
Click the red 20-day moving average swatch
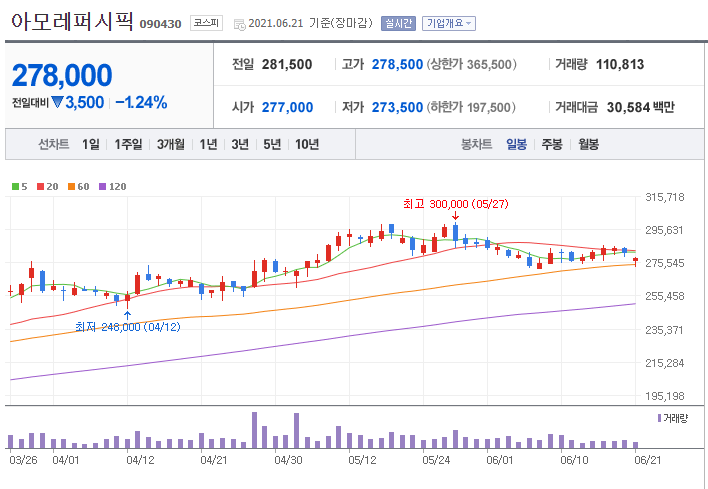(41, 186)
